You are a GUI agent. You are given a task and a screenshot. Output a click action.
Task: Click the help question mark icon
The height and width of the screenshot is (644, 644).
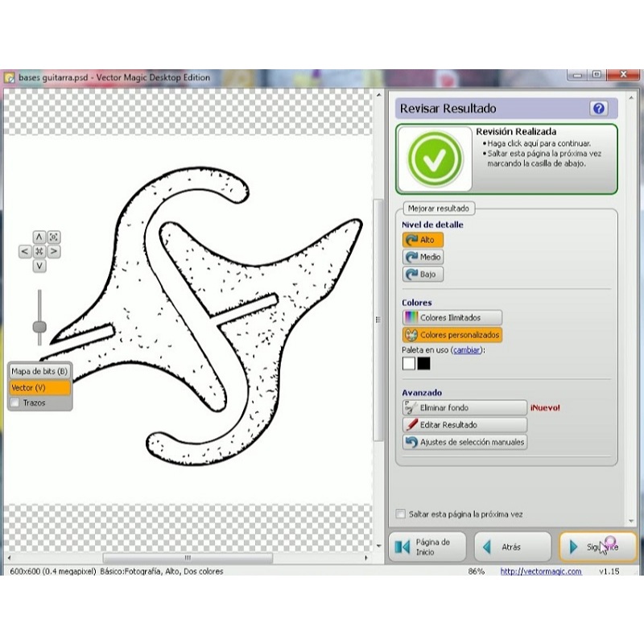[599, 109]
